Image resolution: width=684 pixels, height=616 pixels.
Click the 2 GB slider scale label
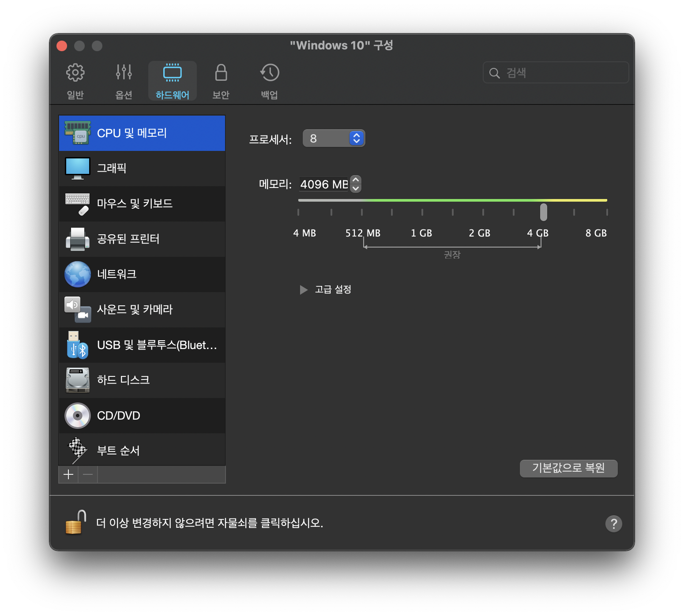pyautogui.click(x=479, y=233)
